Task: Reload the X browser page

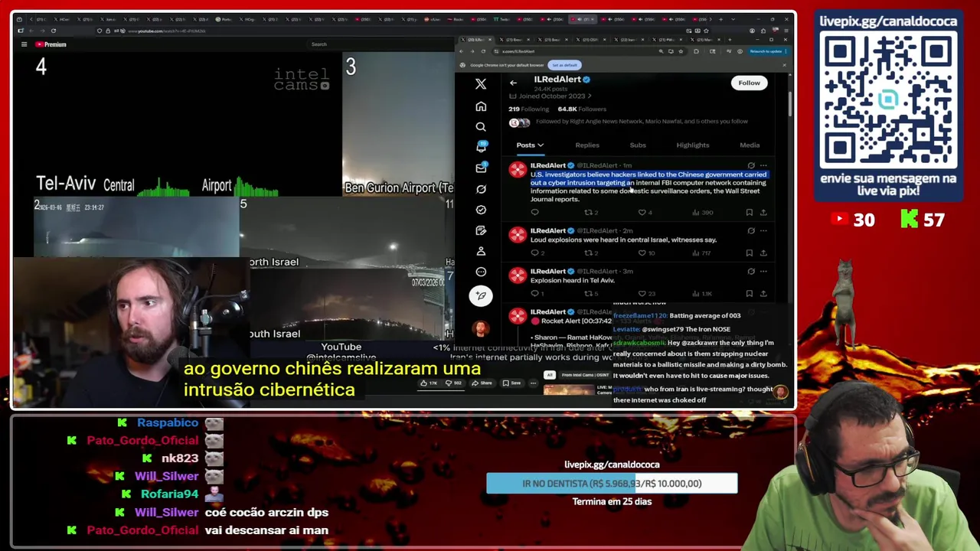Action: coord(483,51)
